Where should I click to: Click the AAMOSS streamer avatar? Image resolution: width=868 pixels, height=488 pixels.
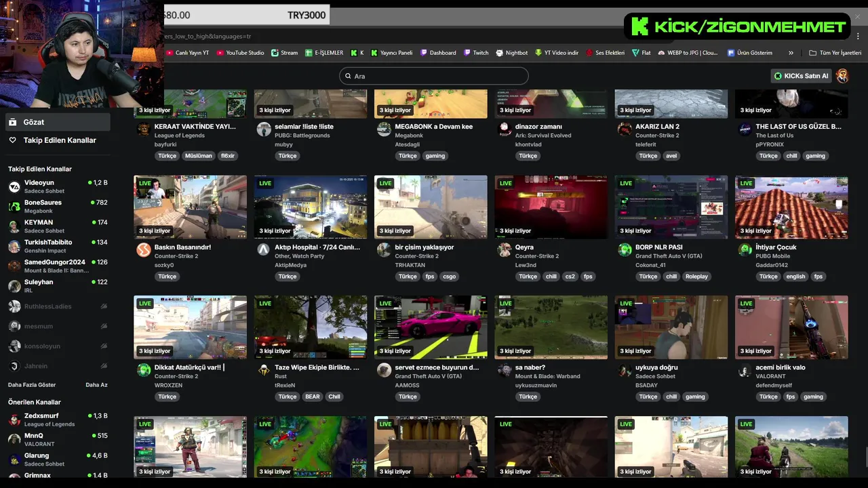tap(384, 370)
